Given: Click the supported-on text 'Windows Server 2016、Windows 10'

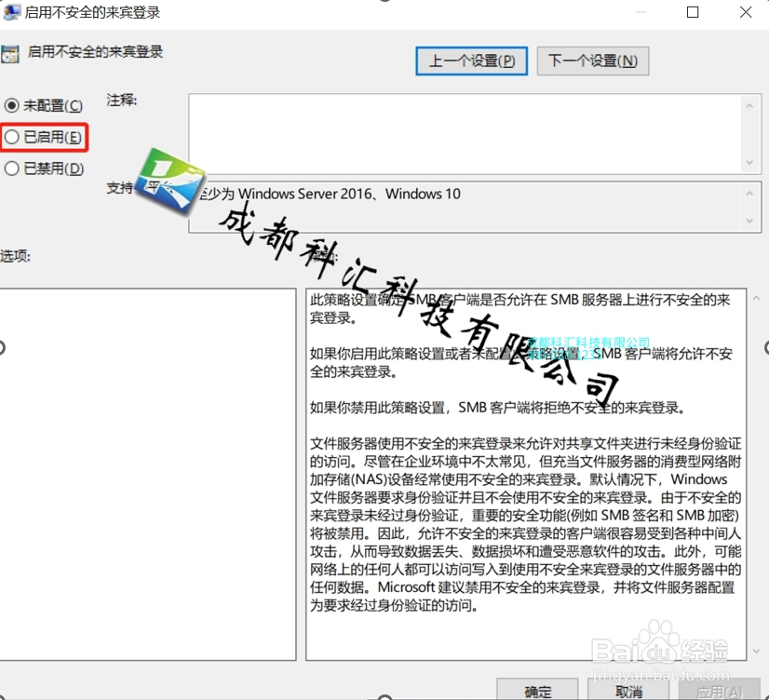Looking at the screenshot, I should [x=349, y=195].
